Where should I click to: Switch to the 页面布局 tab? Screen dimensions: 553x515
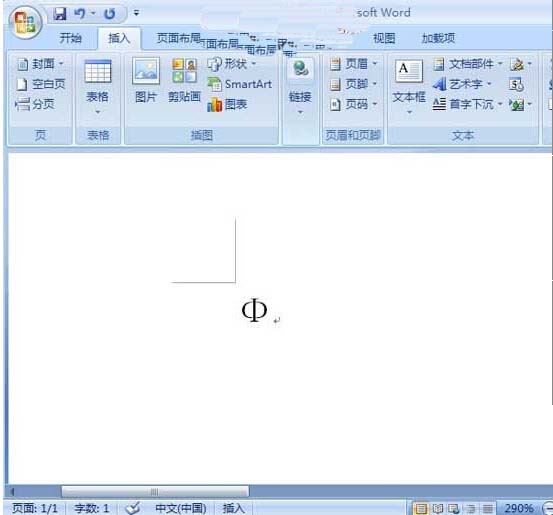click(178, 38)
